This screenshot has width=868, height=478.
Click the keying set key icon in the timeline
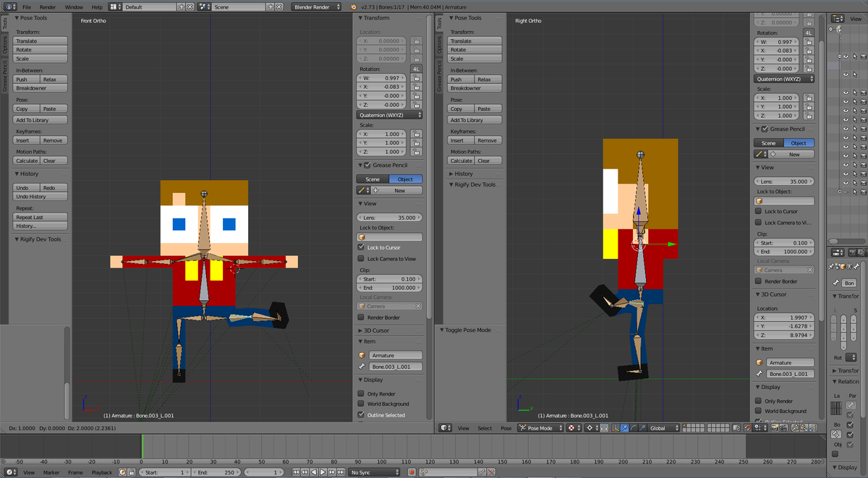[425, 472]
